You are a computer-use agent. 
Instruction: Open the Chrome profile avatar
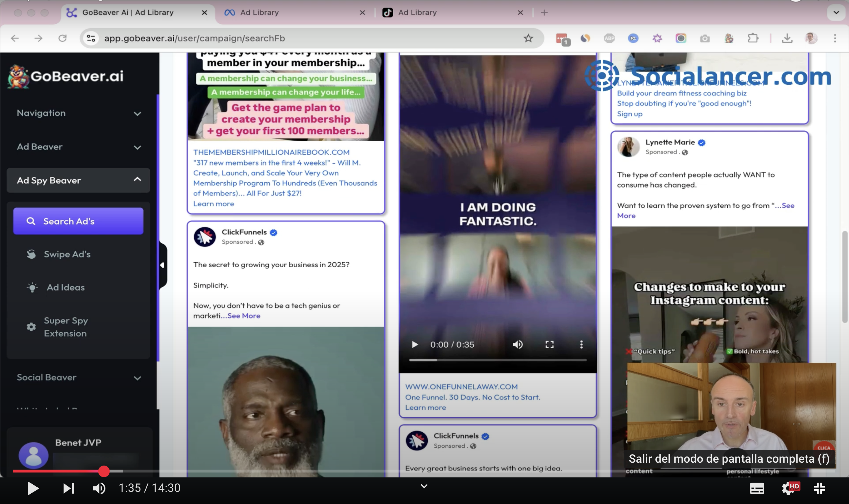tap(811, 38)
